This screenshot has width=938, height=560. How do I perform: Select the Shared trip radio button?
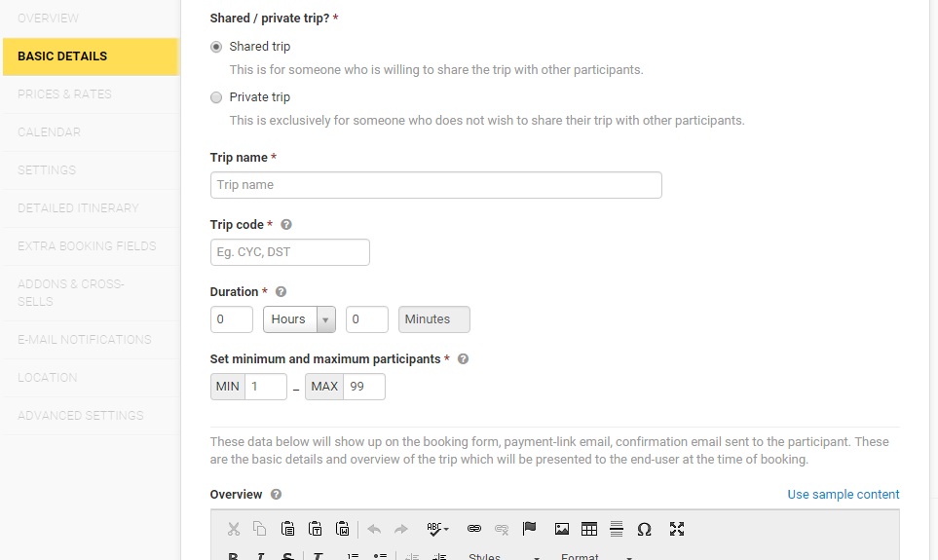(x=216, y=47)
